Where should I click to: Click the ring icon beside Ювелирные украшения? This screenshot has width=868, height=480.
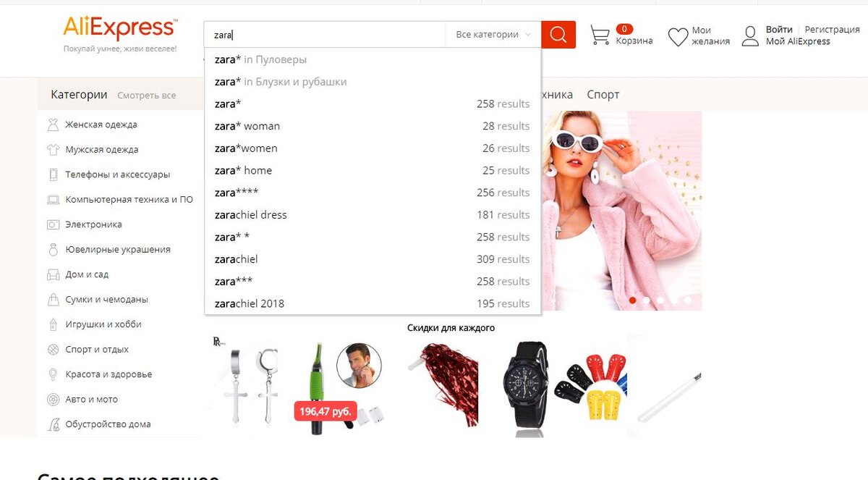coord(53,250)
